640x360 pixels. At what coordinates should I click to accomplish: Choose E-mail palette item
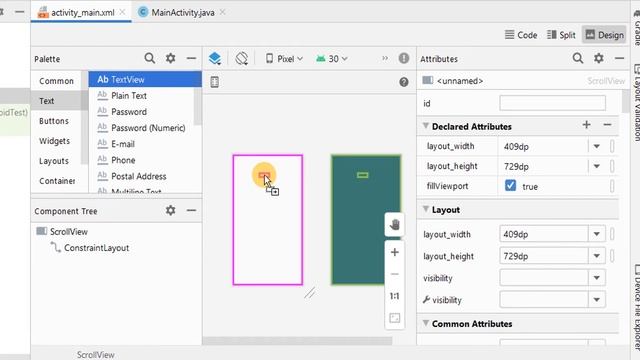141,144
